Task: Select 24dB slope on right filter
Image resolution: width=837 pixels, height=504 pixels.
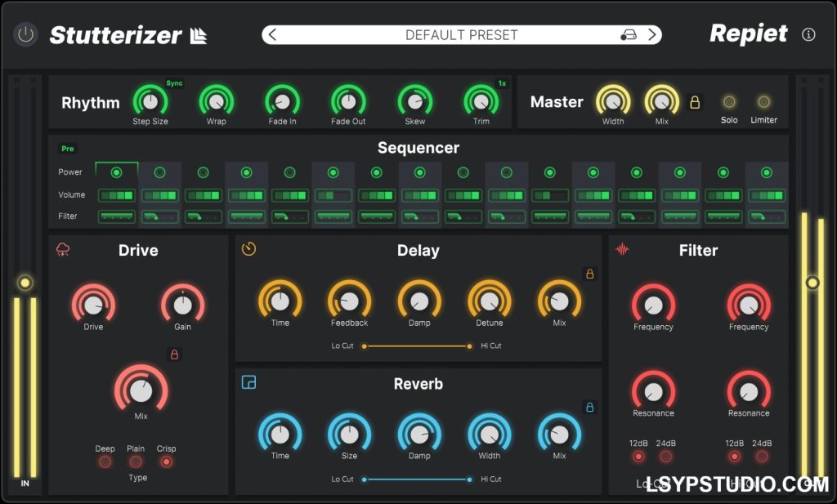Action: [x=762, y=457]
